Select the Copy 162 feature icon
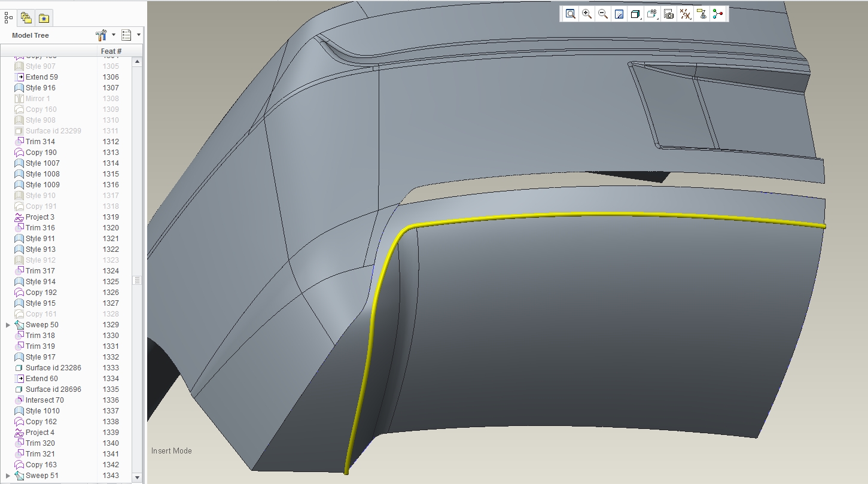 click(x=19, y=422)
